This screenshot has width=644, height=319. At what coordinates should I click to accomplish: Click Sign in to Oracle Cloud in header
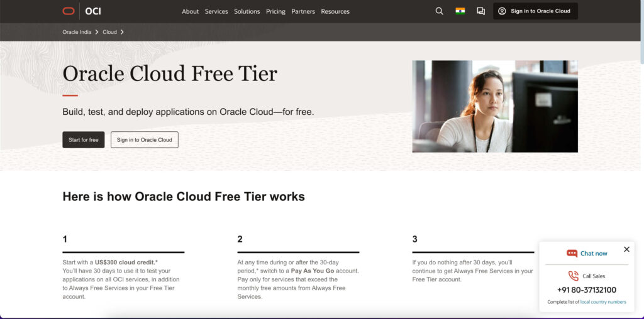pyautogui.click(x=536, y=11)
